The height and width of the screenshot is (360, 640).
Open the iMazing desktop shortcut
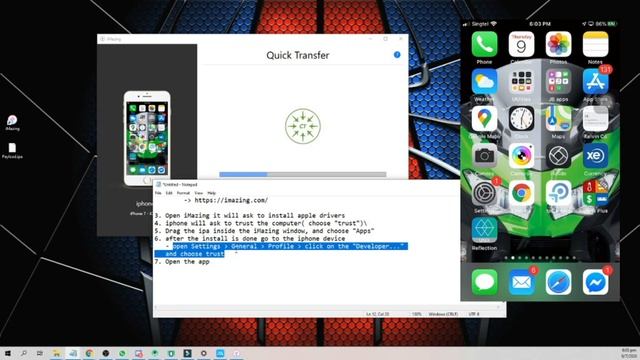click(12, 122)
